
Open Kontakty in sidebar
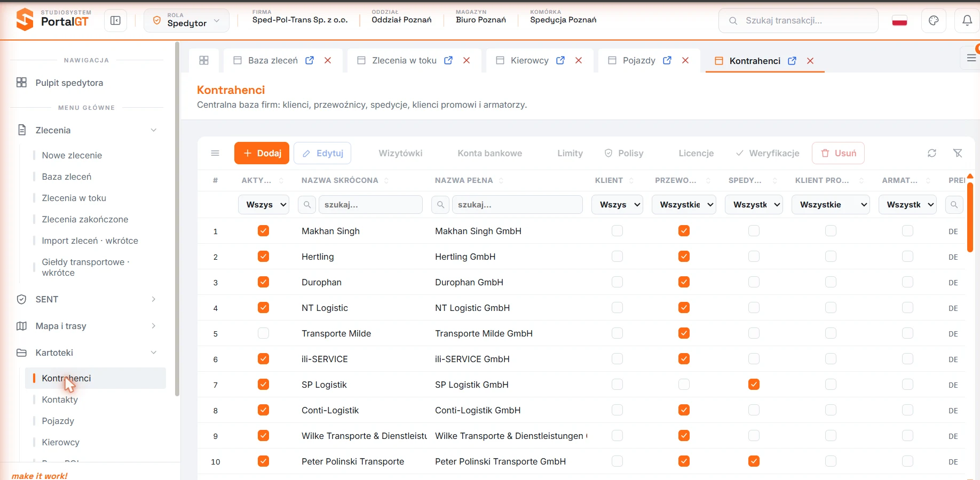(60, 399)
